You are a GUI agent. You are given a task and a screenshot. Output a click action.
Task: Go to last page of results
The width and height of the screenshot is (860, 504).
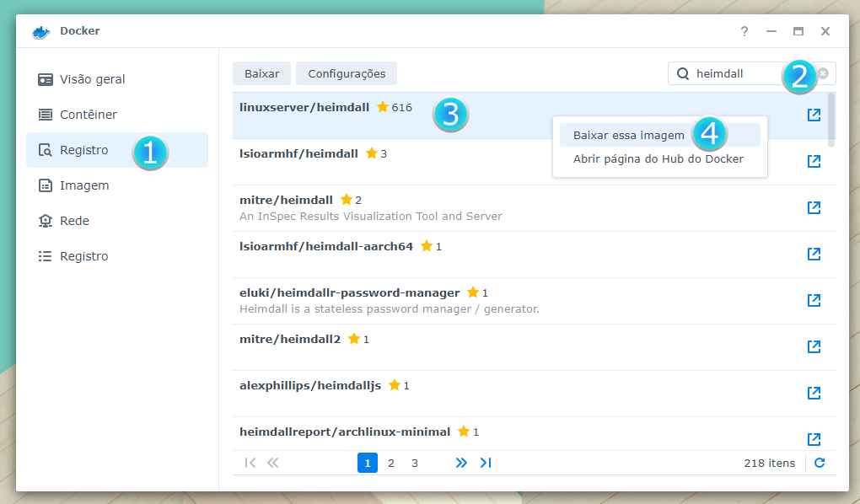(486, 463)
